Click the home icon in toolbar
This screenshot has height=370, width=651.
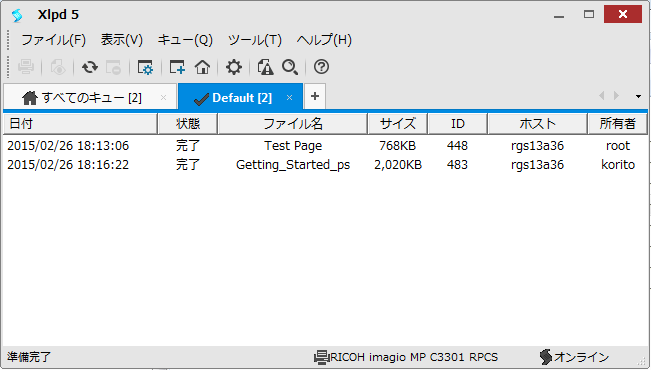point(203,67)
